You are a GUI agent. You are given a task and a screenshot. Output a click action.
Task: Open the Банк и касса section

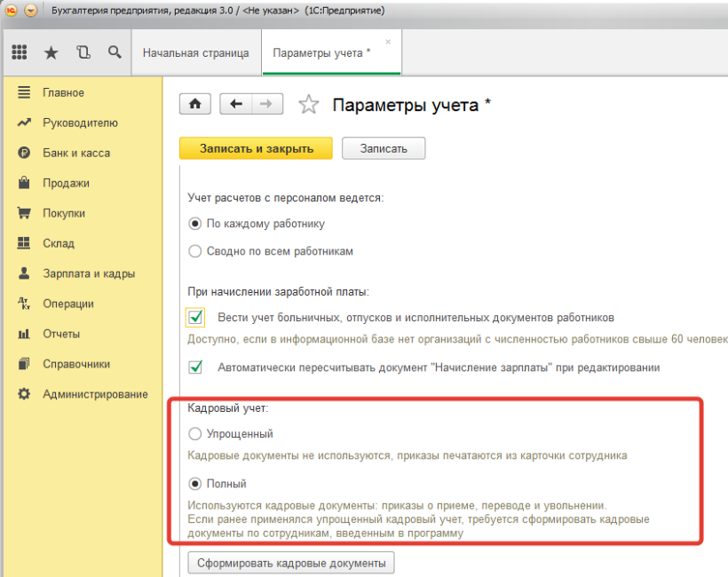point(76,153)
